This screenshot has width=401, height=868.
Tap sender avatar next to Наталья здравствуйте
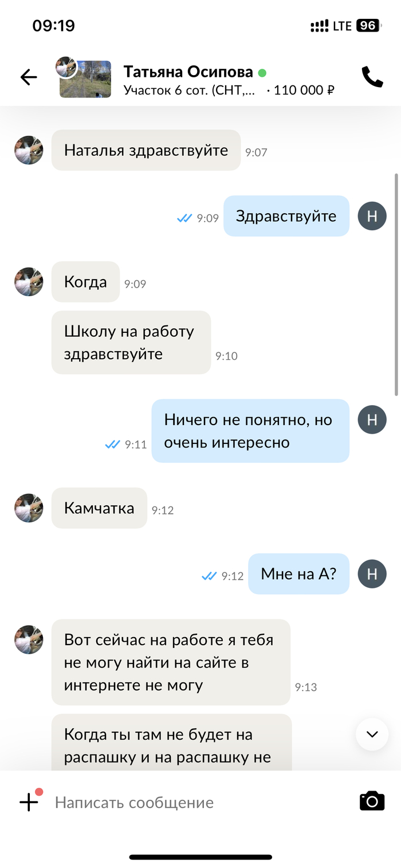pyautogui.click(x=29, y=150)
